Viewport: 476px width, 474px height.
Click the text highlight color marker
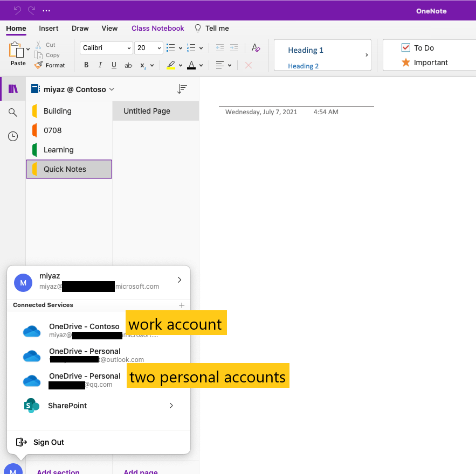point(171,65)
